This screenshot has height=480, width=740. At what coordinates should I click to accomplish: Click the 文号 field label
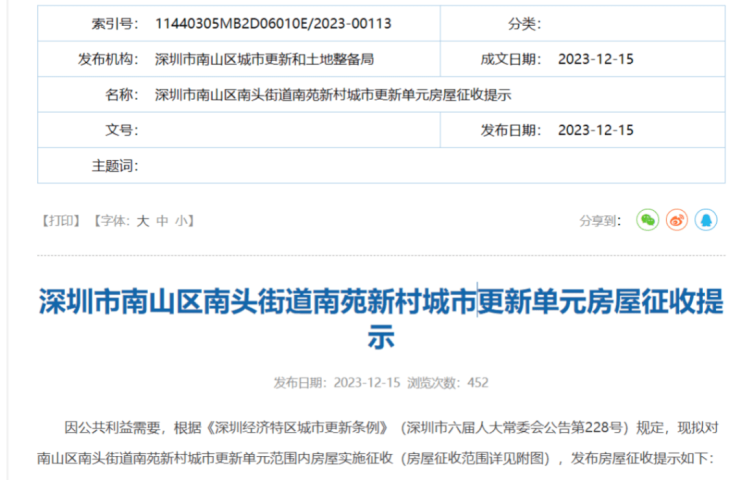click(118, 130)
